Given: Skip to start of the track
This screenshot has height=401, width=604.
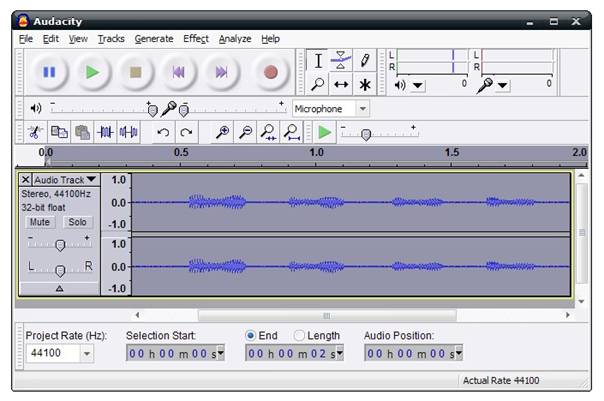Looking at the screenshot, I should pyautogui.click(x=178, y=72).
